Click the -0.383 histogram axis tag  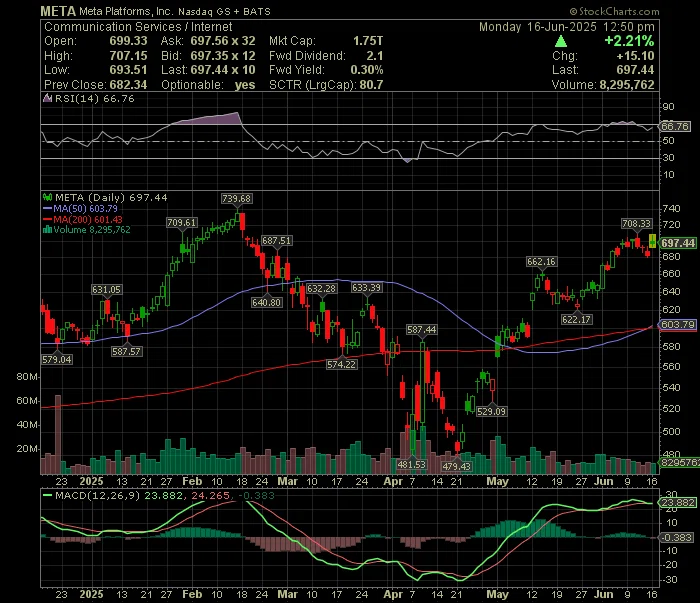[677, 537]
